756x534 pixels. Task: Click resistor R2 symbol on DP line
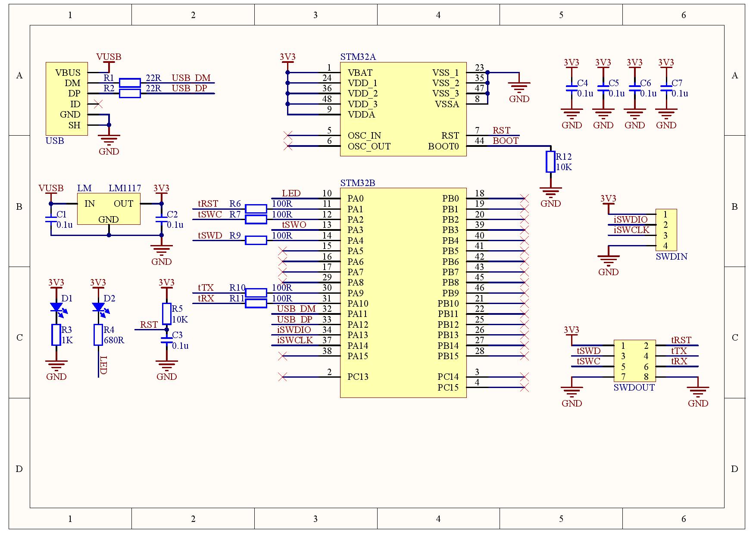(130, 93)
